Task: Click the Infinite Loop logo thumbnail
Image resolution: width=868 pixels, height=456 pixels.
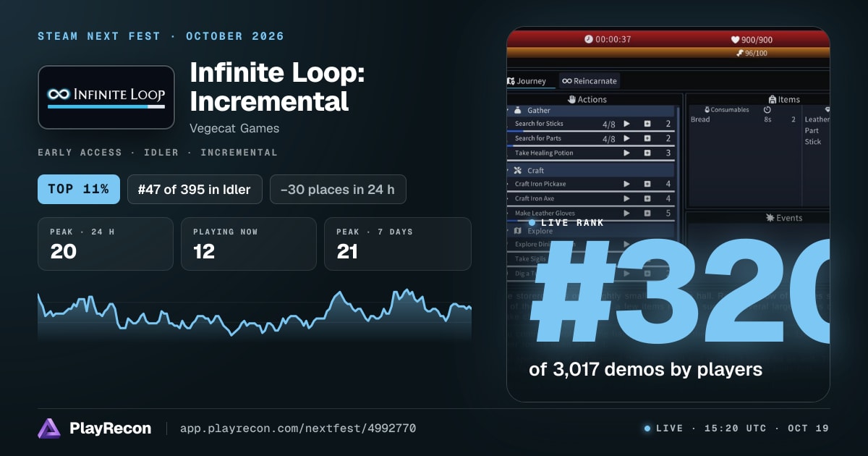Action: click(x=106, y=98)
